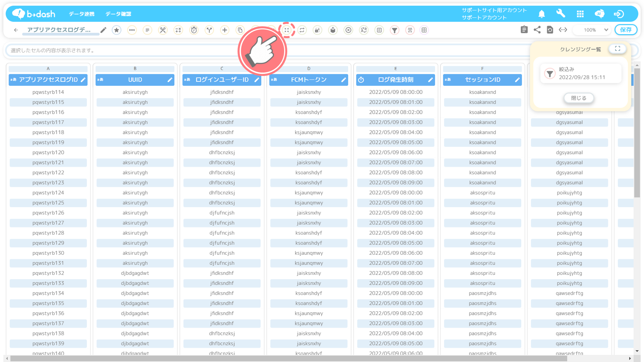Select paosmzjdhs in pqwstyrb135 row

click(482, 303)
